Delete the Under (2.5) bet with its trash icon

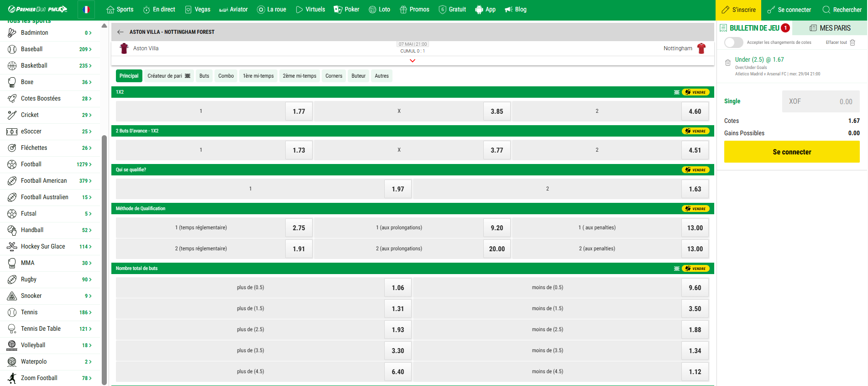pos(728,63)
